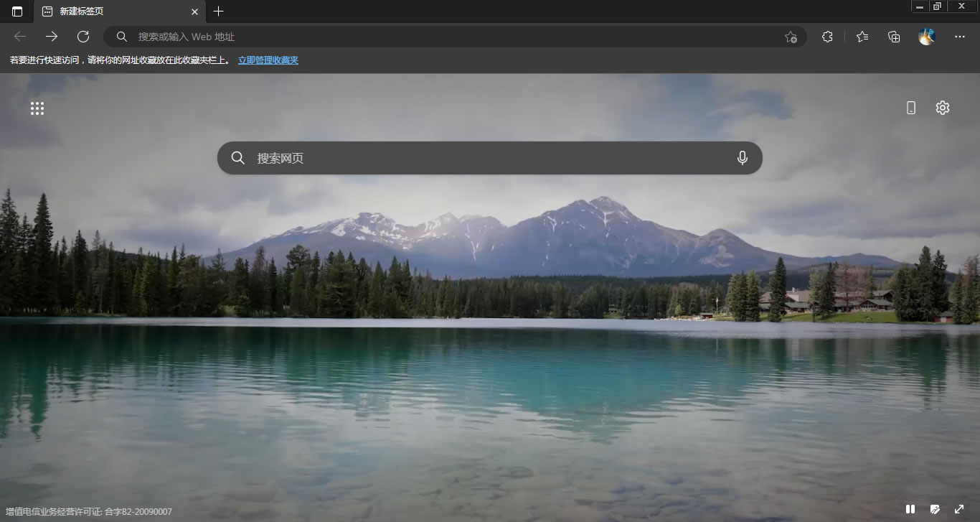Viewport: 980px width, 522px height.
Task: Open the user profile avatar
Action: click(927, 37)
